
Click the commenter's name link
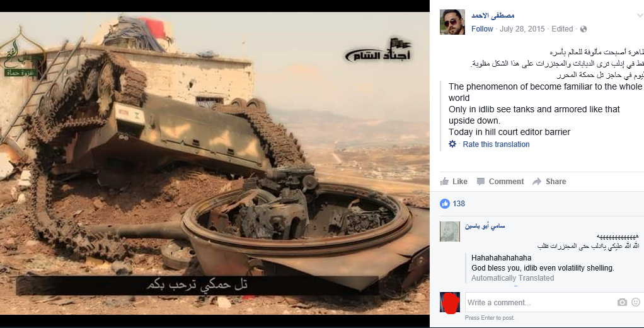coord(485,226)
